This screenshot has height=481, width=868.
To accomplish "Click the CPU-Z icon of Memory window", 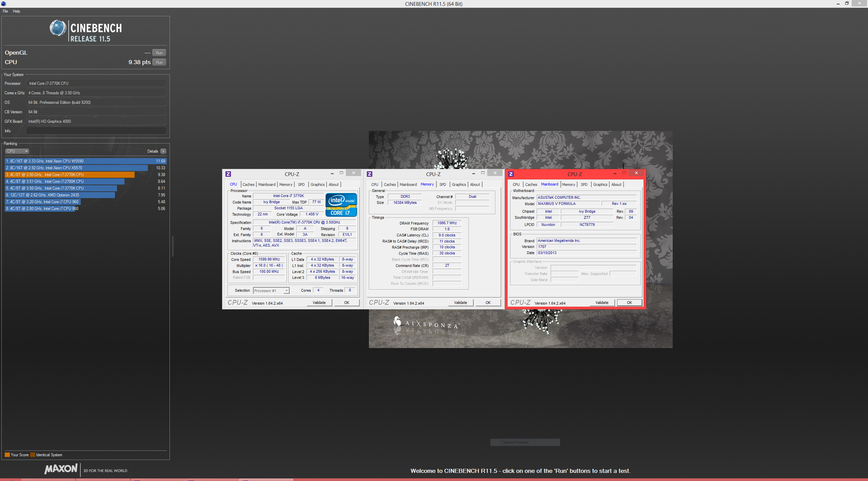I will [x=370, y=174].
